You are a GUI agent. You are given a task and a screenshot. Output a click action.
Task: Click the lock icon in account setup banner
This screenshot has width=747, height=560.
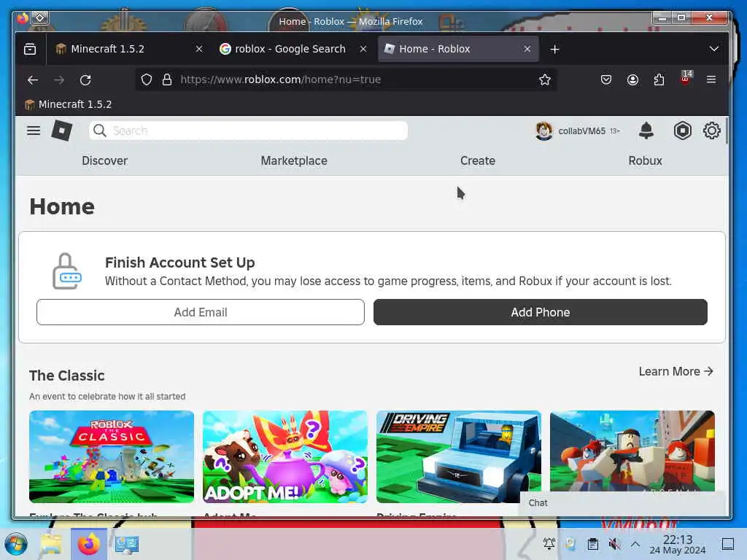click(66, 271)
